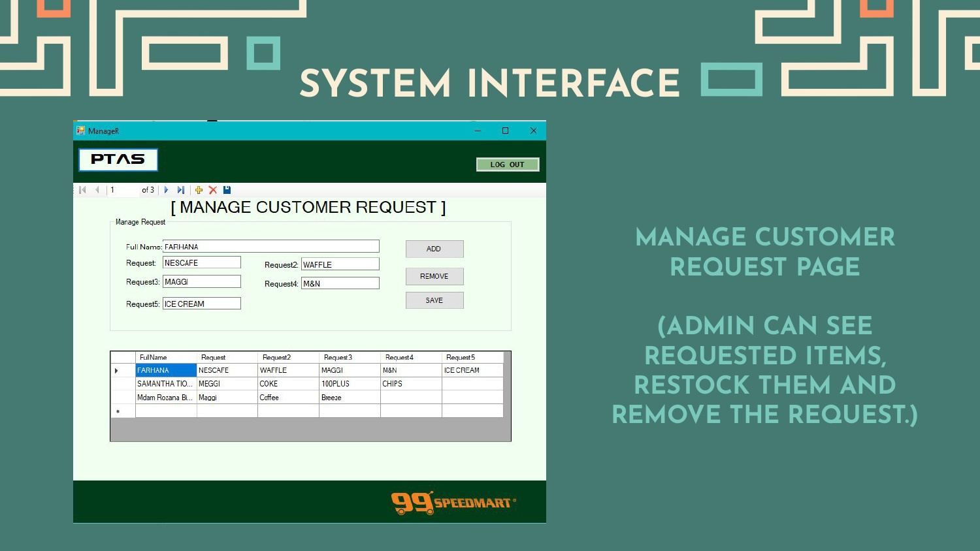Delete record using red X icon
Image resolution: width=980 pixels, height=551 pixels.
(x=213, y=190)
